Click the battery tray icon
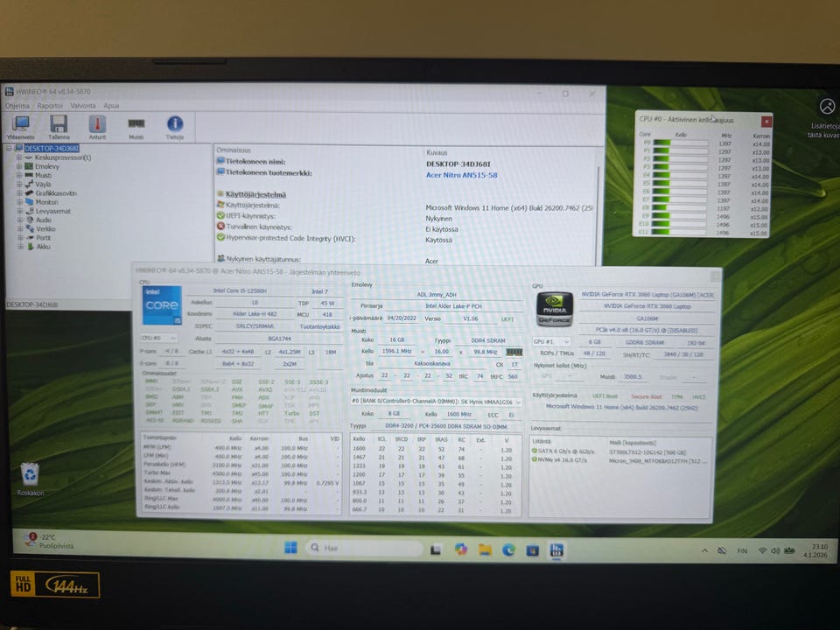Viewport: 840px width, 630px height. 789,550
